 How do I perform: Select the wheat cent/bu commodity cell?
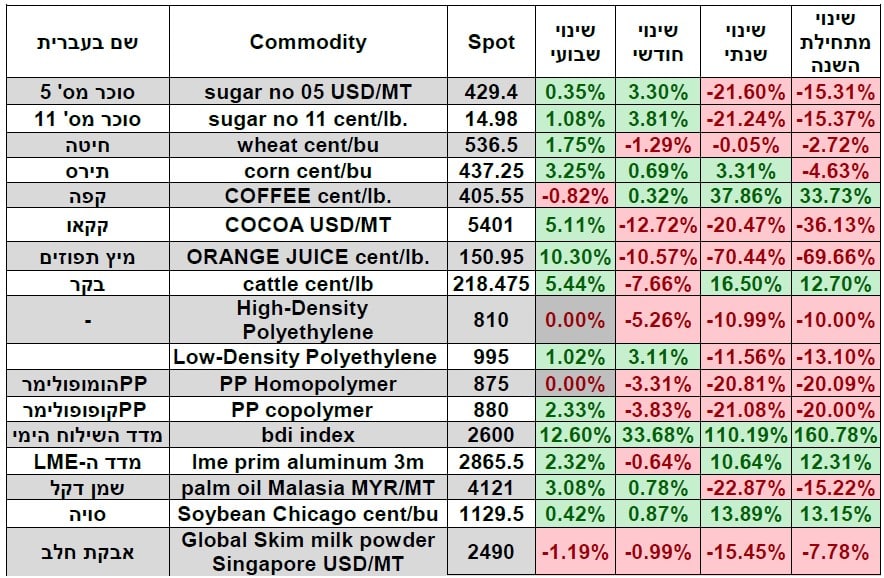tap(307, 144)
